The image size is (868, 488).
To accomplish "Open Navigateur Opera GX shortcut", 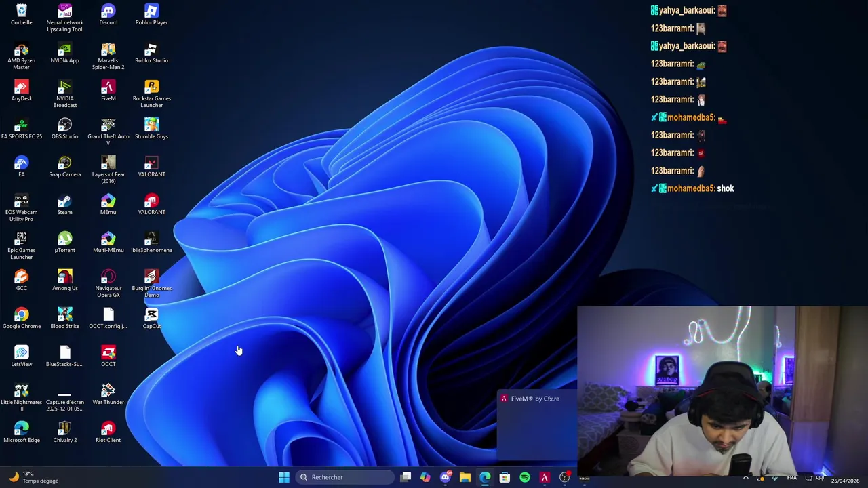I will click(108, 284).
